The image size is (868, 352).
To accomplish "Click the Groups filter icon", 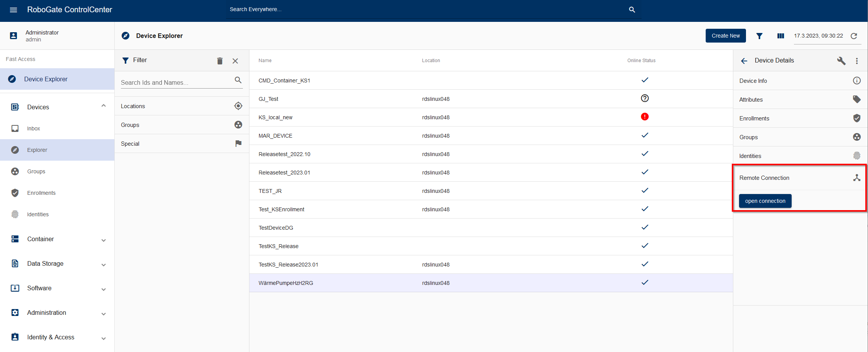I will point(238,125).
